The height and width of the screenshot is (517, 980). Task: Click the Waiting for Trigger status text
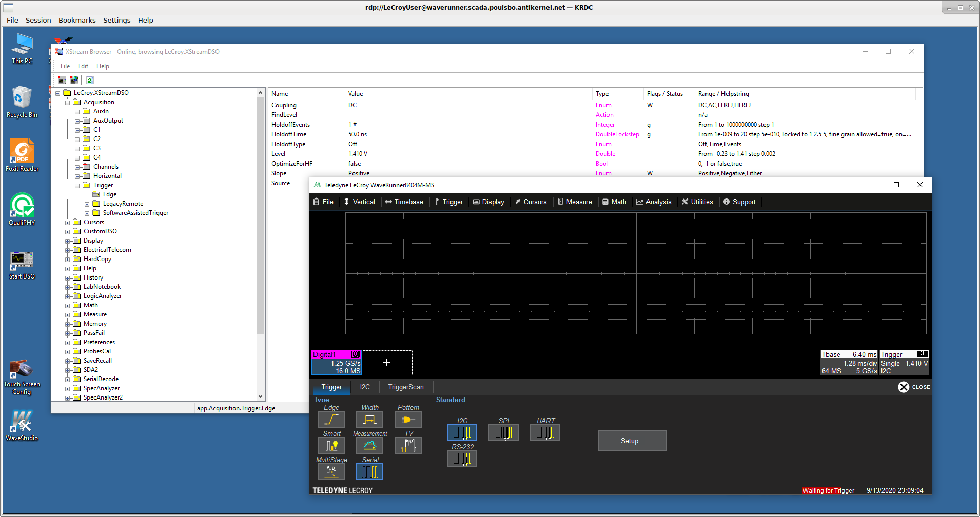tap(828, 491)
